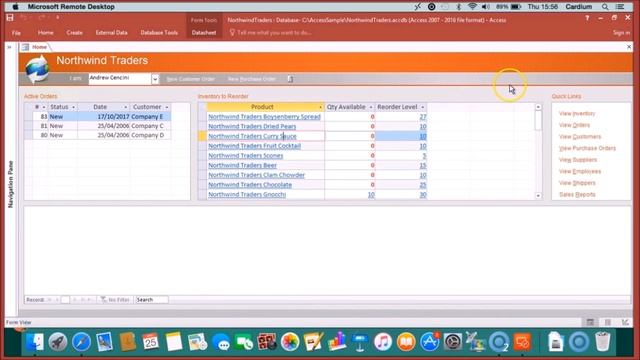Open System Preferences gear in Dock
This screenshot has height=360, width=640.
(452, 342)
